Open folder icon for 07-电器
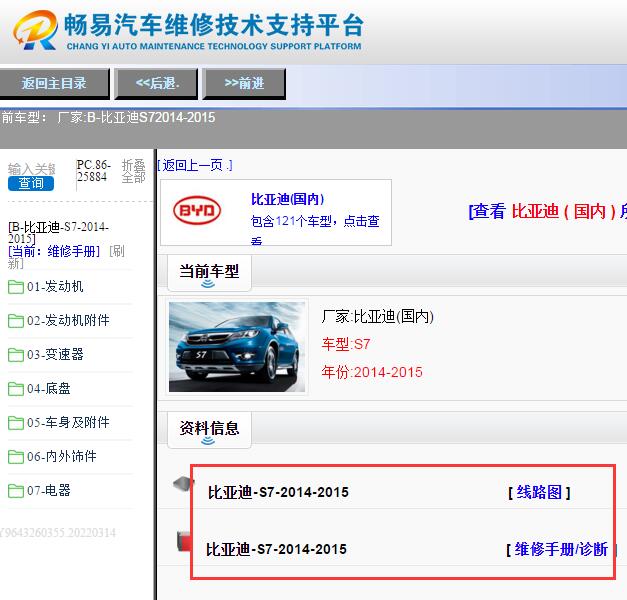 tap(16, 491)
